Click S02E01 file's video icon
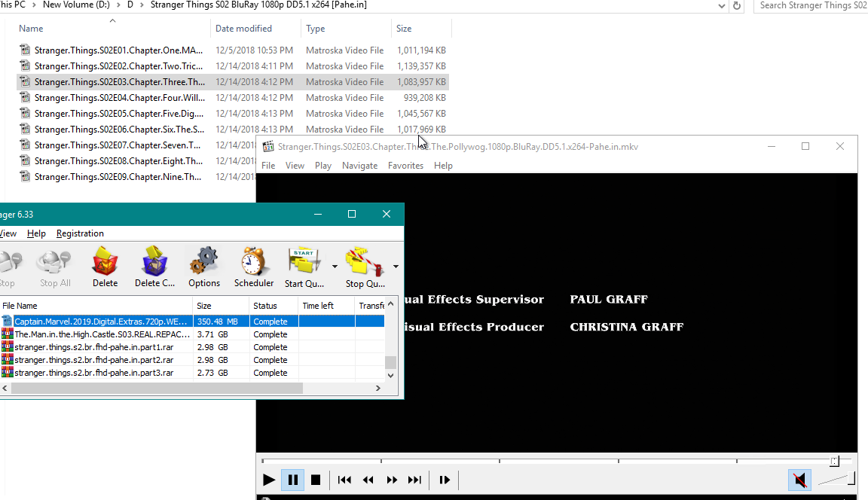The image size is (868, 500). [25, 50]
